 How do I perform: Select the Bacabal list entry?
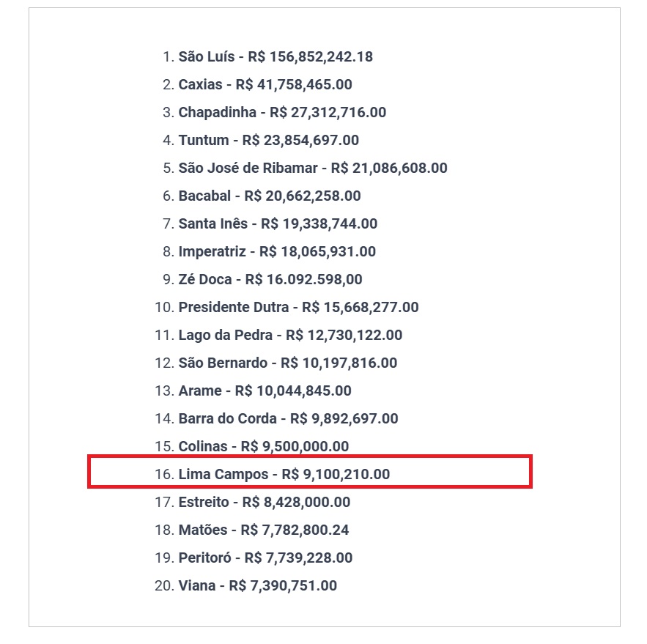pyautogui.click(x=269, y=196)
